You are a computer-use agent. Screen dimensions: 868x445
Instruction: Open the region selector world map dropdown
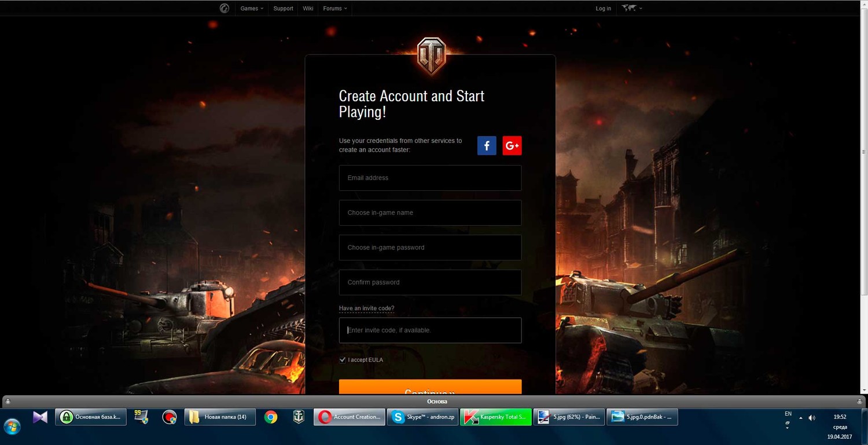[x=632, y=8]
